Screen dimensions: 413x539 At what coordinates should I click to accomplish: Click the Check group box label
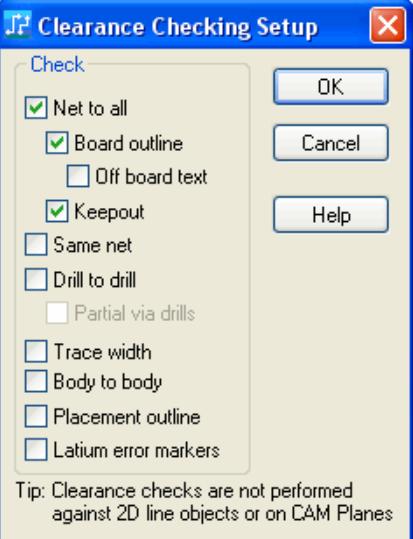[x=57, y=64]
